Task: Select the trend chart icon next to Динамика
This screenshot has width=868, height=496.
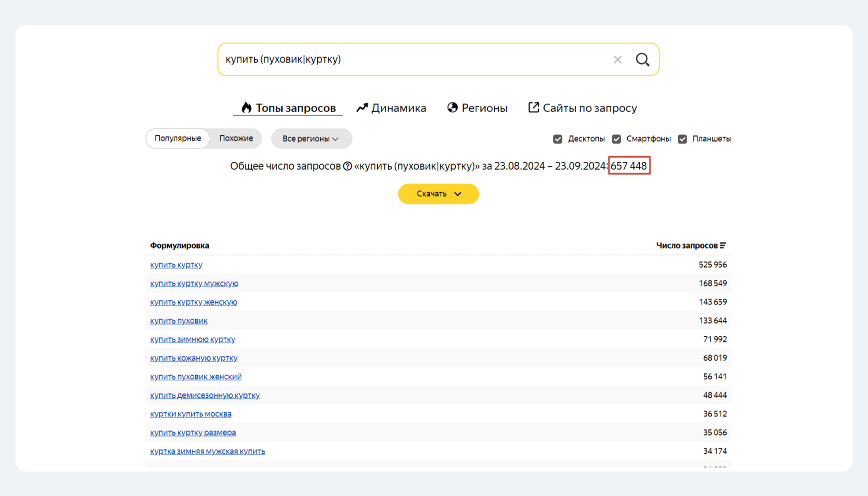Action: (362, 107)
